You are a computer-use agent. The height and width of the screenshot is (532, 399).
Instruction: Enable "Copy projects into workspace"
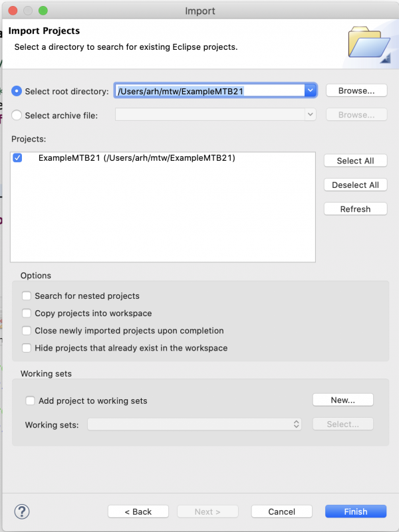(x=26, y=313)
